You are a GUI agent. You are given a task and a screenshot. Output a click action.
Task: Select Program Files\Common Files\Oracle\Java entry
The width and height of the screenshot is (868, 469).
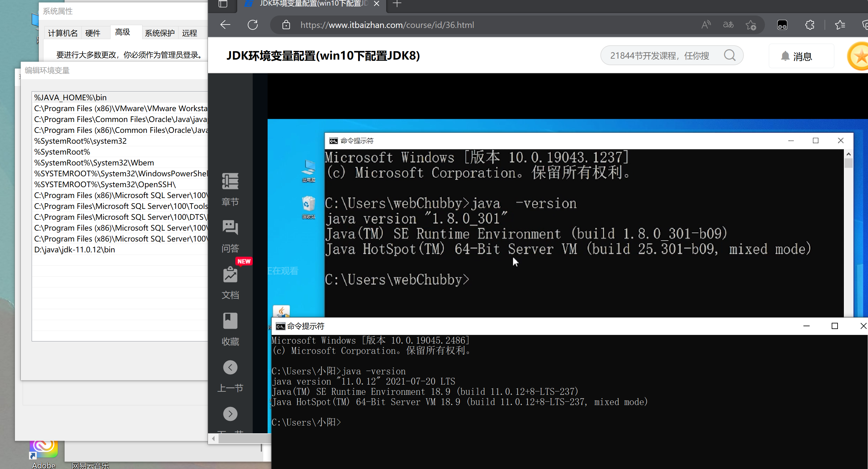(120, 119)
